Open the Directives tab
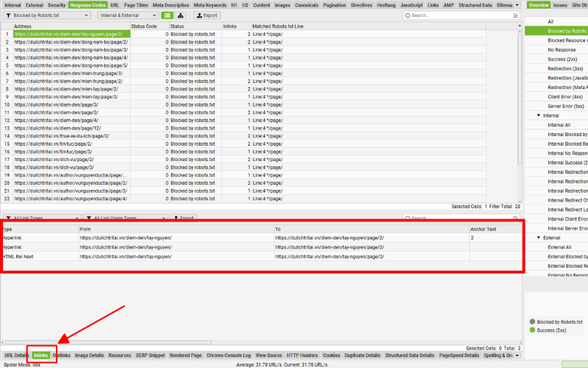This screenshot has height=368, width=588. coord(362,5)
